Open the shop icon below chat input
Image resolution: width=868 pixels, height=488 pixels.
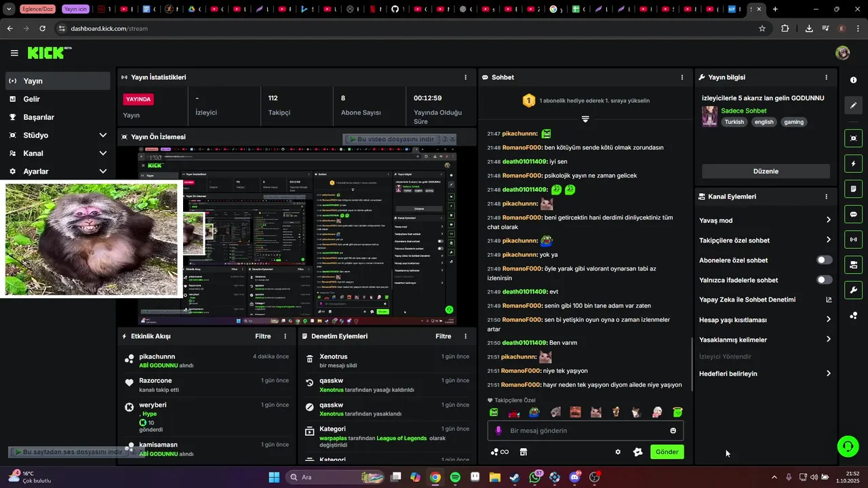pos(523,452)
